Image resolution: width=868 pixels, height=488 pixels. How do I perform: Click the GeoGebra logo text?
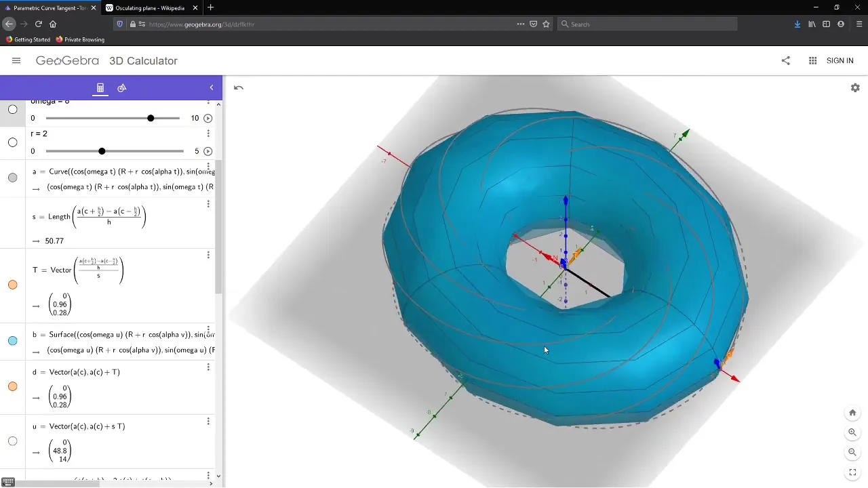click(x=67, y=60)
